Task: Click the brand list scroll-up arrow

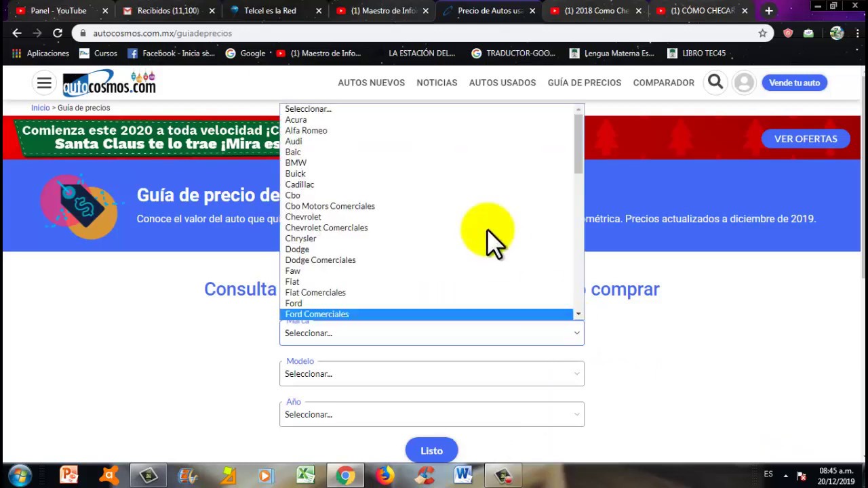Action: point(578,109)
